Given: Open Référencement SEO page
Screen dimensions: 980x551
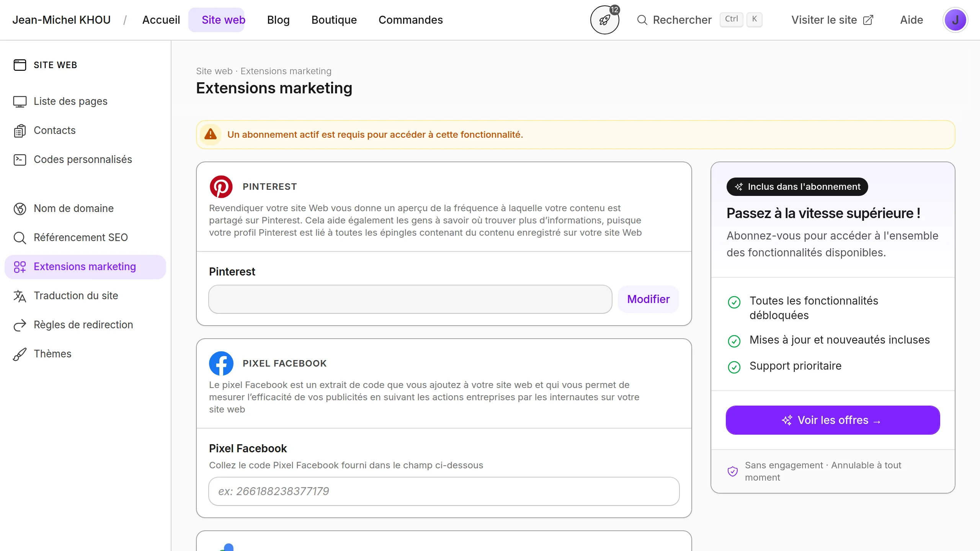Looking at the screenshot, I should tap(80, 238).
